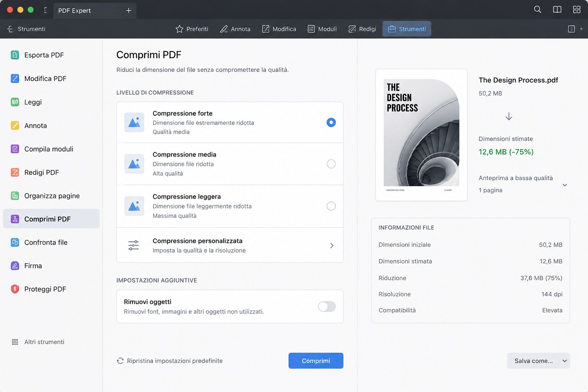This screenshot has height=392, width=588.
Task: Click the Compressione personalizzata sliders icon
Action: 134,245
